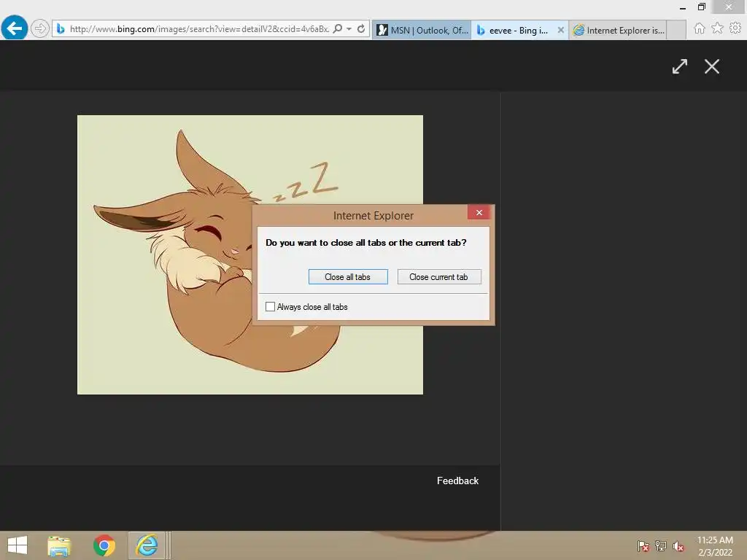
Task: Launch Google Chrome from the taskbar
Action: (x=104, y=545)
